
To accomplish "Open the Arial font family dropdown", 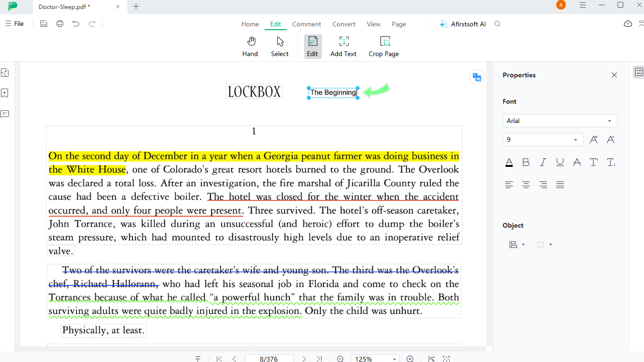I will 560,121.
